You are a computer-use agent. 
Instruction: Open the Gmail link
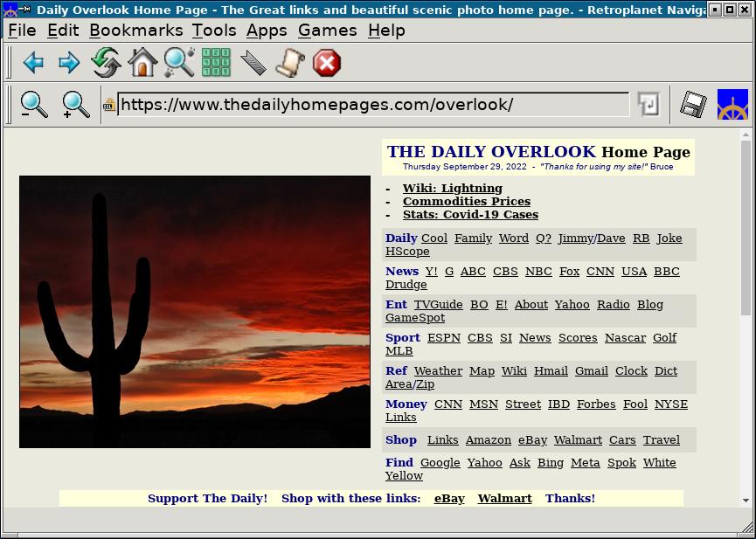tap(591, 371)
